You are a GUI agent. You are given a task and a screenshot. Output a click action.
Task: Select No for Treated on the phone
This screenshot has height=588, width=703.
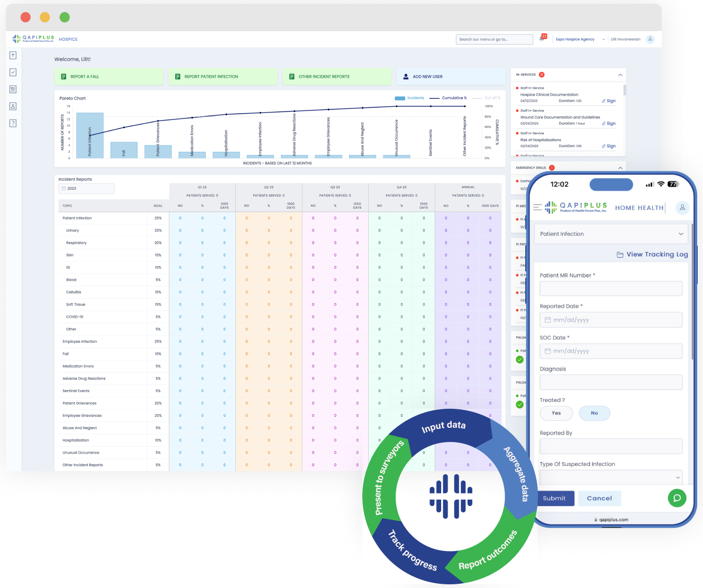(595, 413)
